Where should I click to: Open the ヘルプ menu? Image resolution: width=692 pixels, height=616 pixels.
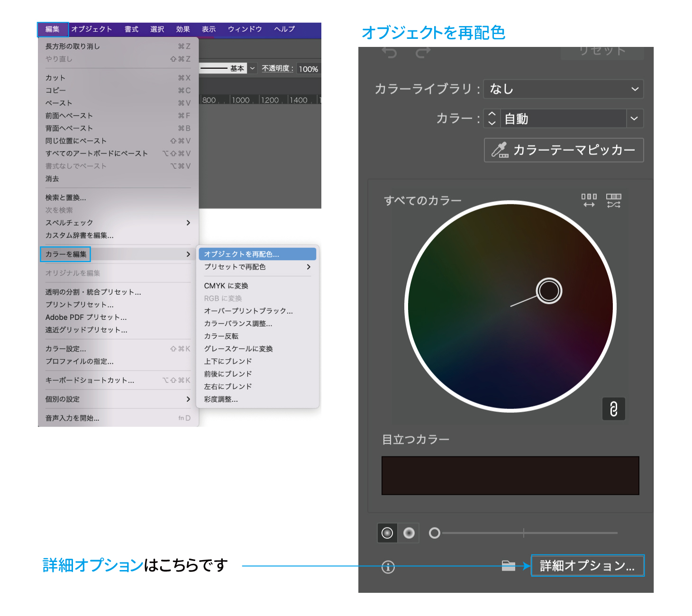pyautogui.click(x=284, y=29)
